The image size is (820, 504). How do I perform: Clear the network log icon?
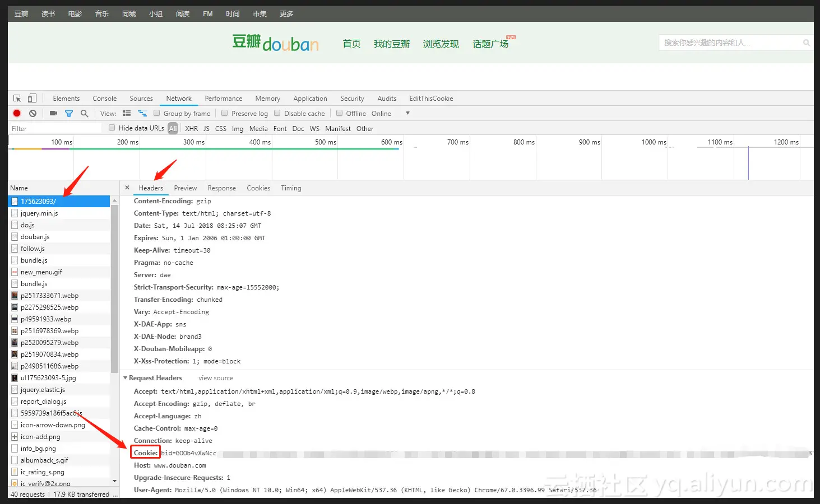pos(33,113)
